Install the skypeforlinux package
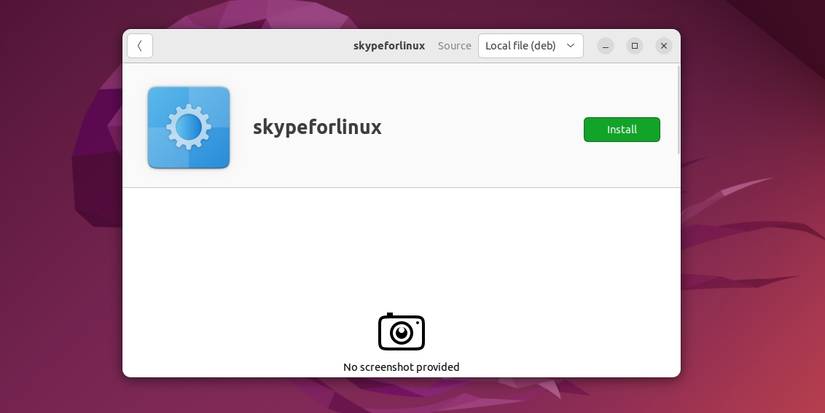825x413 pixels. pyautogui.click(x=621, y=129)
